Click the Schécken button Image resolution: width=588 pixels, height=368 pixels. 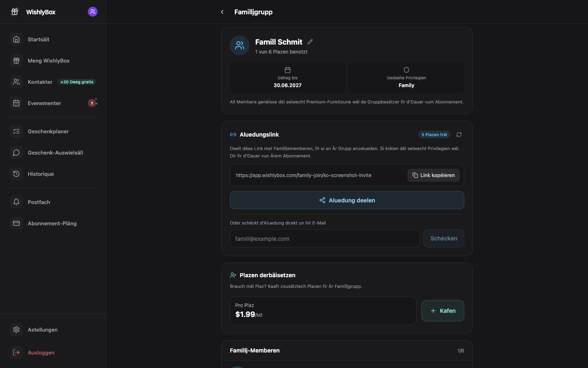click(444, 238)
